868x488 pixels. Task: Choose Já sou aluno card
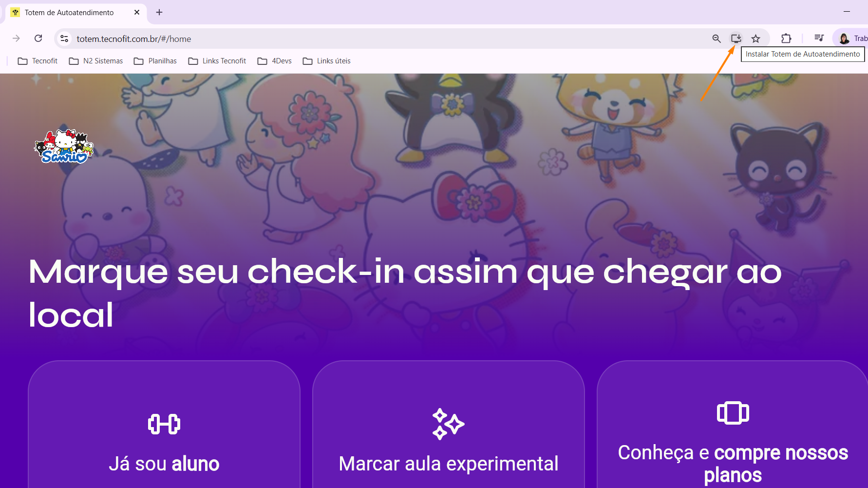pos(164,425)
